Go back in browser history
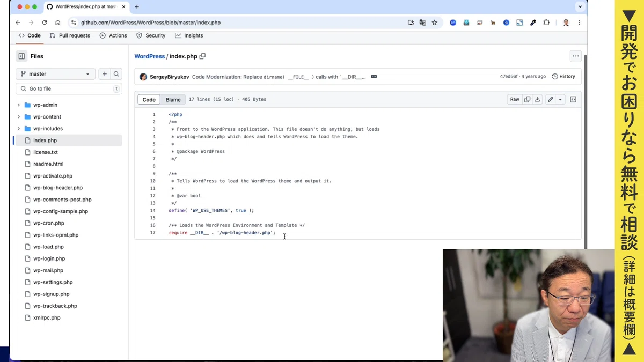Image resolution: width=644 pixels, height=362 pixels. click(18, 23)
